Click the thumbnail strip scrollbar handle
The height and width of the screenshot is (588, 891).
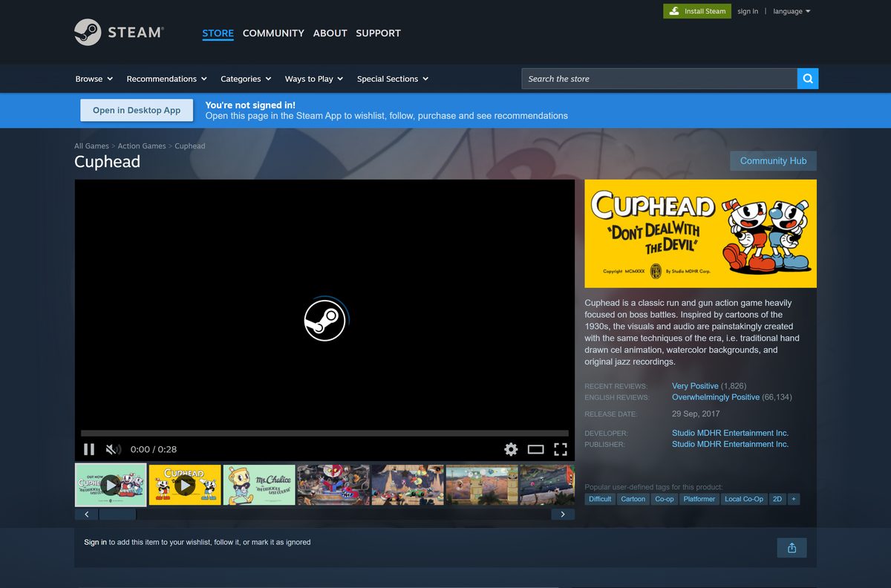tap(117, 514)
